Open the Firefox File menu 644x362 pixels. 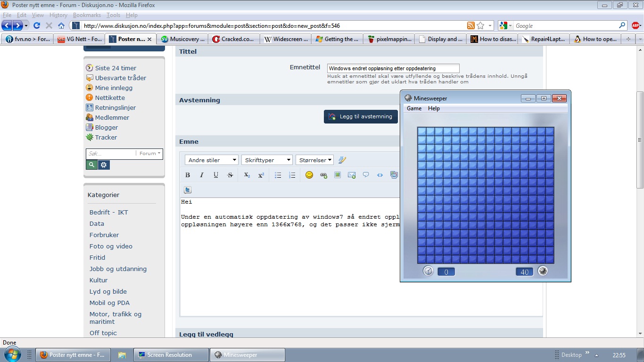pyautogui.click(x=7, y=15)
